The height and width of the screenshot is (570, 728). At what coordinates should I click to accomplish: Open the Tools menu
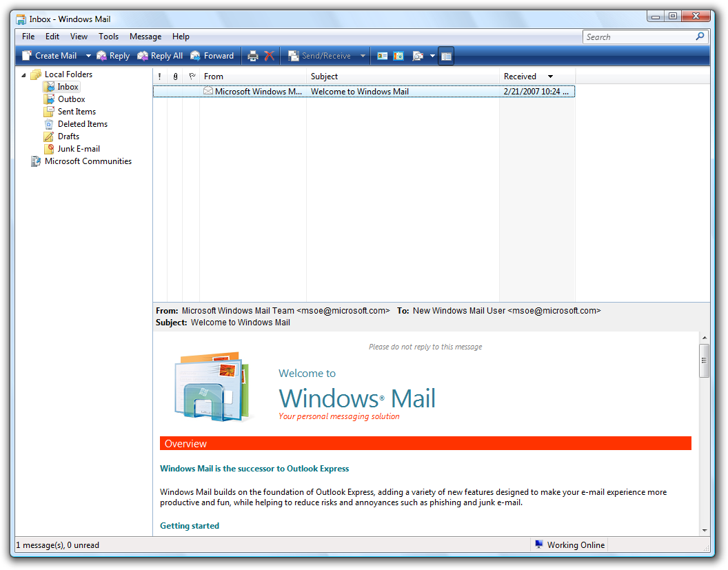click(x=108, y=37)
